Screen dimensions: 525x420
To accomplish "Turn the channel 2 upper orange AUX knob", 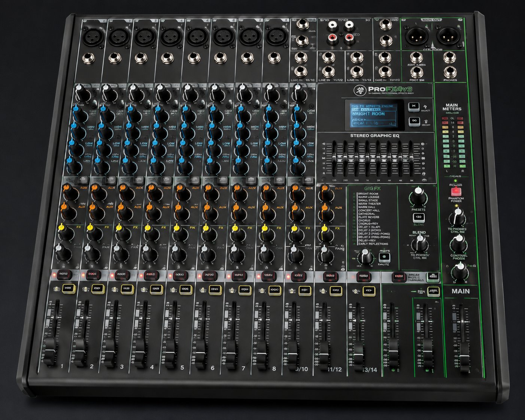I will point(98,192).
